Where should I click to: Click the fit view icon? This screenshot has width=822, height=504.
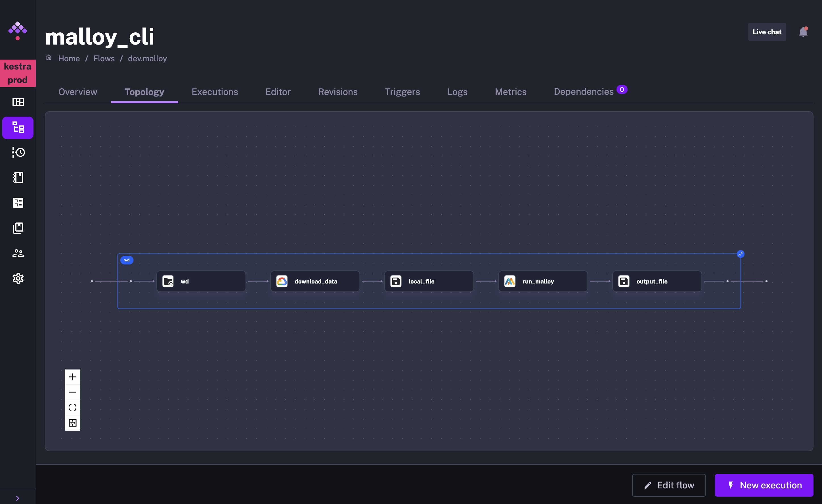pyautogui.click(x=72, y=408)
